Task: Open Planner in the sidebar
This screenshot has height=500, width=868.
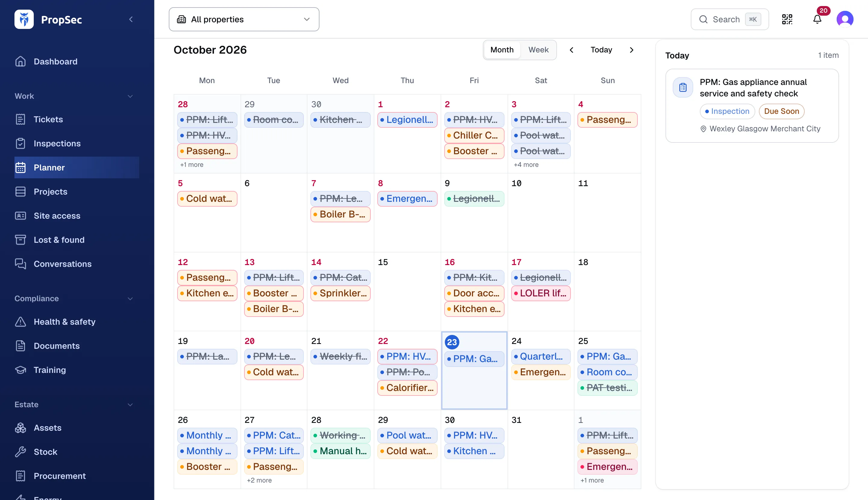Action: [77, 167]
